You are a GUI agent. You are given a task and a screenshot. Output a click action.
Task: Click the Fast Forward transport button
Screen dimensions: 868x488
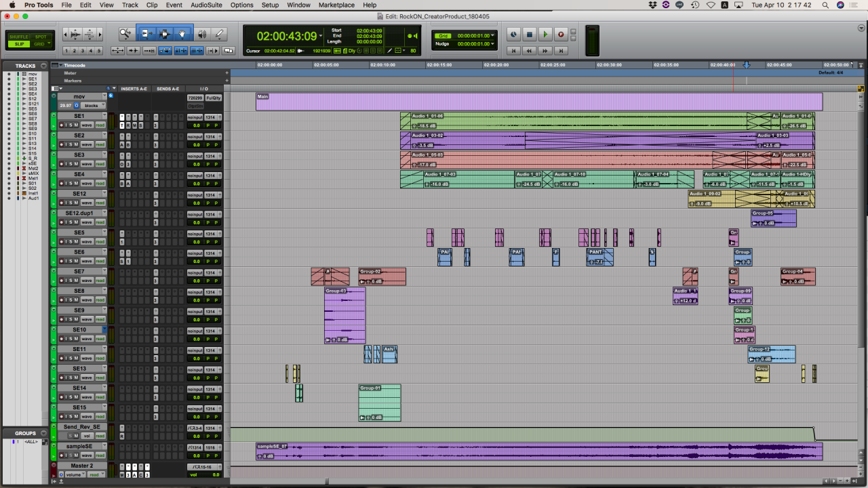(x=545, y=50)
